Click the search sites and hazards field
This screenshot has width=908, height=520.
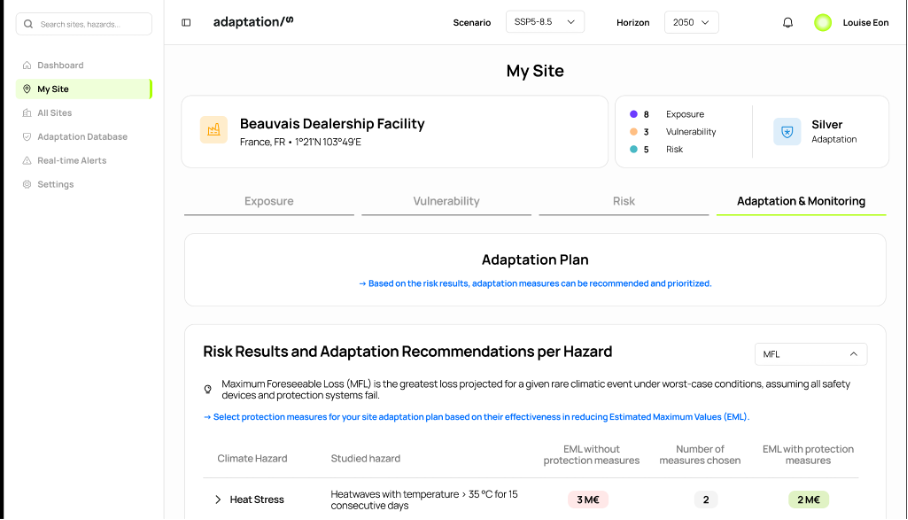(x=85, y=24)
